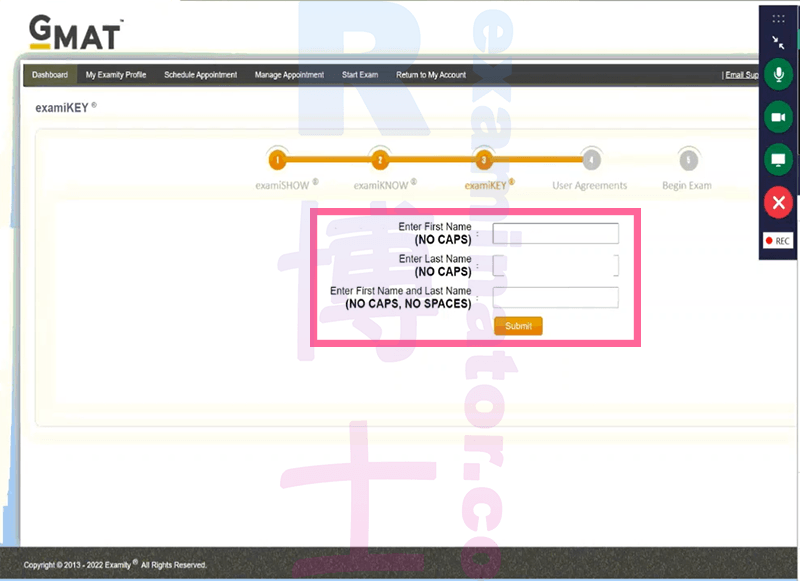The height and width of the screenshot is (581, 800).
Task: Open My Examity Profile menu item
Action: (116, 74)
